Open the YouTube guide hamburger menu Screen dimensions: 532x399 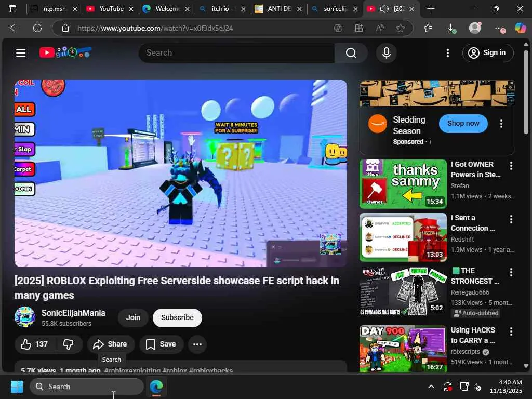tap(21, 53)
